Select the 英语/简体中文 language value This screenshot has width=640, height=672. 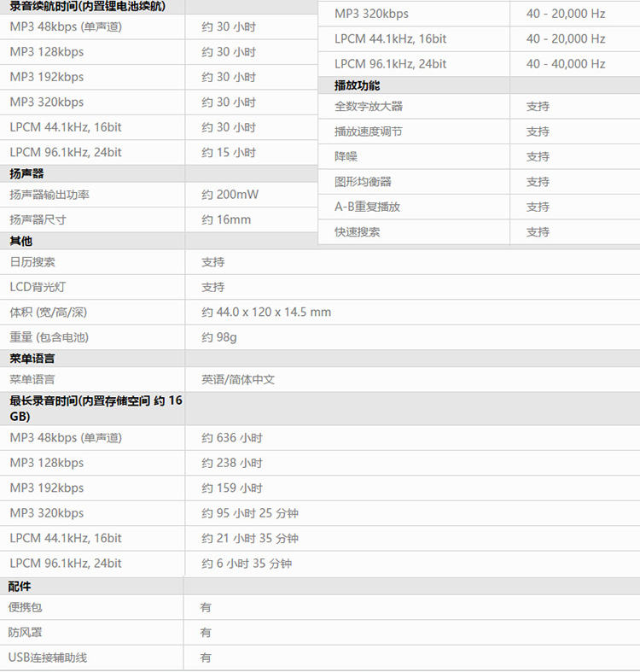coord(238,379)
